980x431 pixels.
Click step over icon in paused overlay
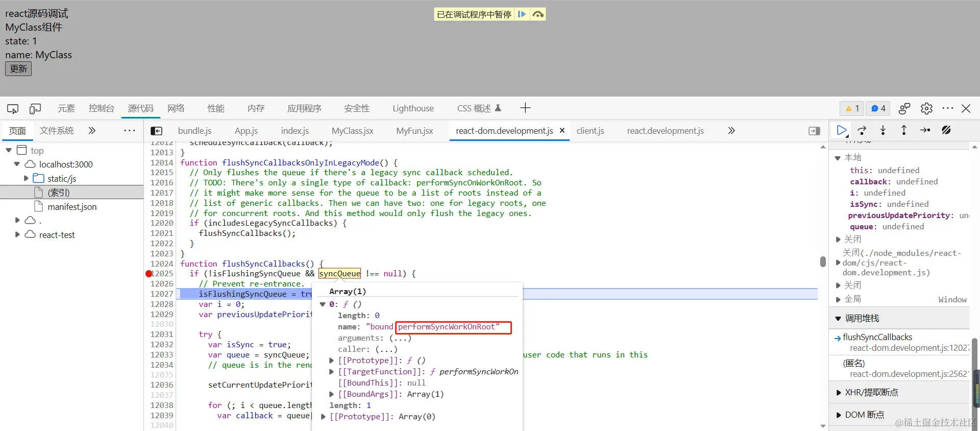click(x=538, y=14)
